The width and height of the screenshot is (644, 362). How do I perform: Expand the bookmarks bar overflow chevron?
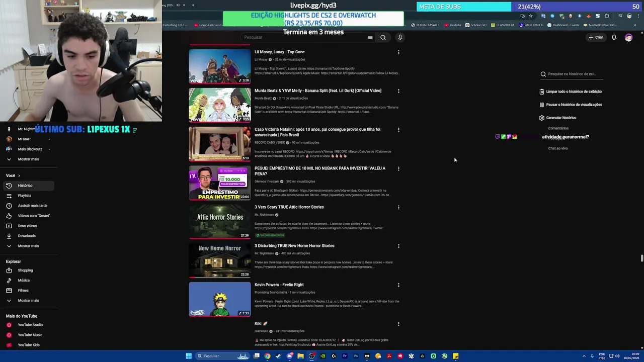(635, 25)
